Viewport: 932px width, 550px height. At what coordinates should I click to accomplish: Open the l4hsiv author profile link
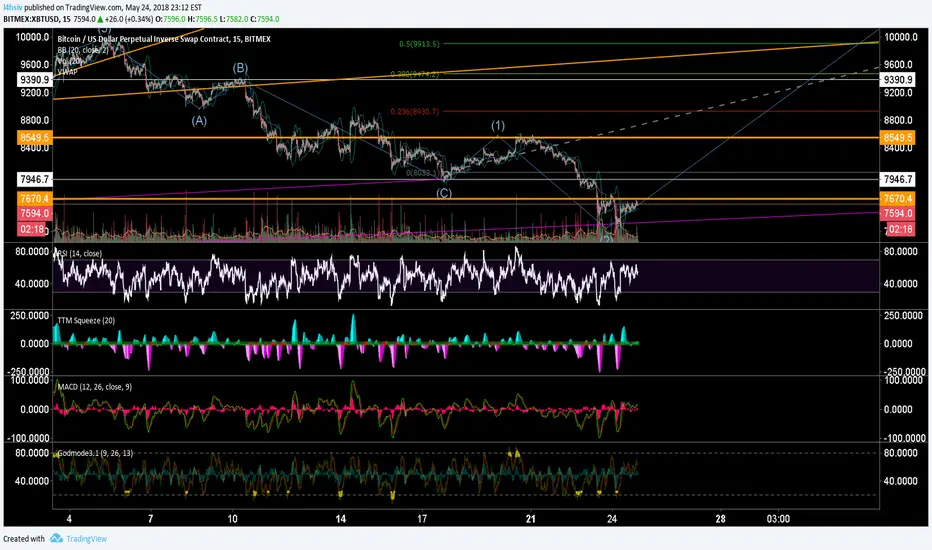pyautogui.click(x=12, y=7)
